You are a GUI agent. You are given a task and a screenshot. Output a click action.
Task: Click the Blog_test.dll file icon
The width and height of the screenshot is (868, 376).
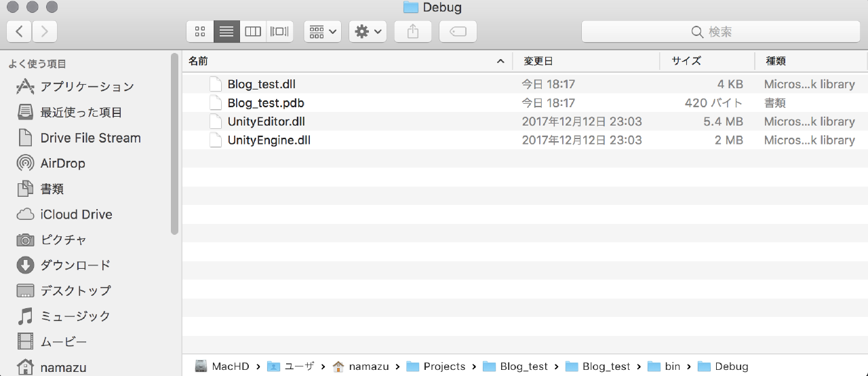[x=216, y=84]
